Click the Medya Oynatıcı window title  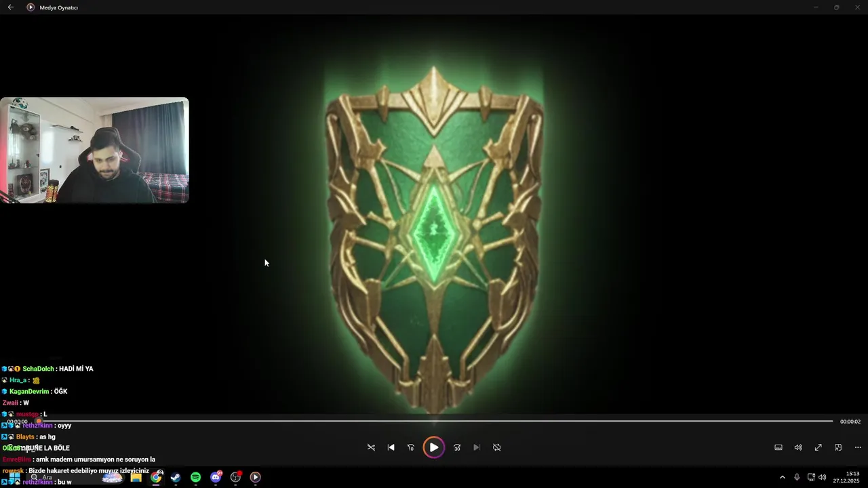tap(59, 7)
